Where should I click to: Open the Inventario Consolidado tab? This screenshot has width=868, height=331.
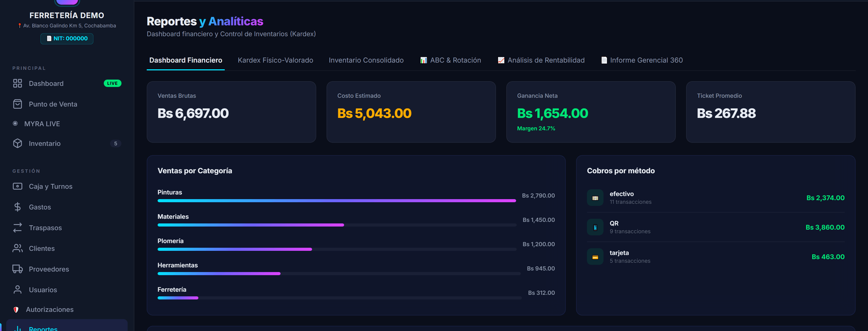click(366, 60)
